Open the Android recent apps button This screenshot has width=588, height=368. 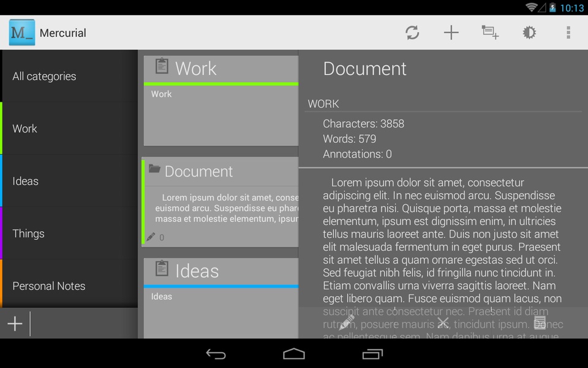[x=372, y=354]
